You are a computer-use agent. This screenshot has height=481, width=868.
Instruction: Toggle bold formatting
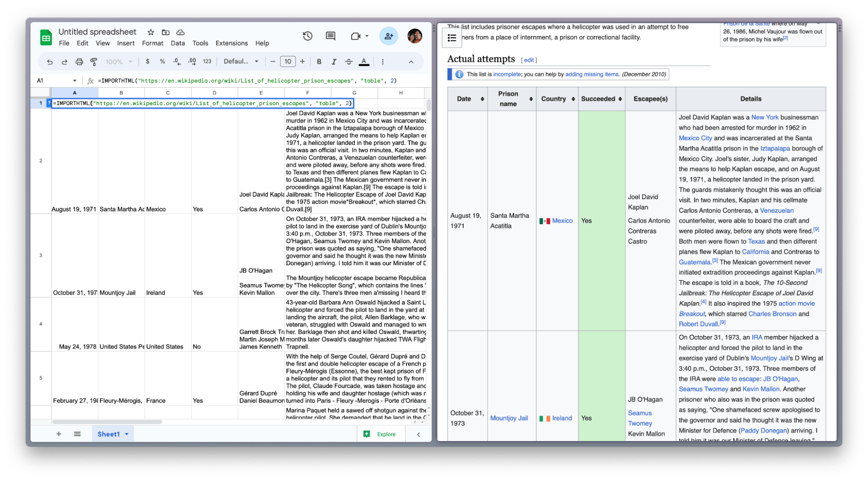(x=319, y=62)
